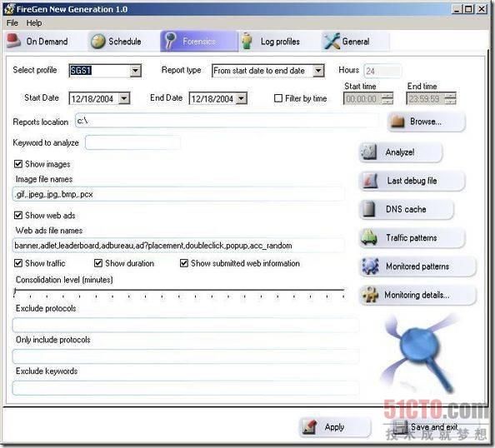Click Save and exit
The width and height of the screenshot is (495, 448).
pyautogui.click(x=435, y=427)
